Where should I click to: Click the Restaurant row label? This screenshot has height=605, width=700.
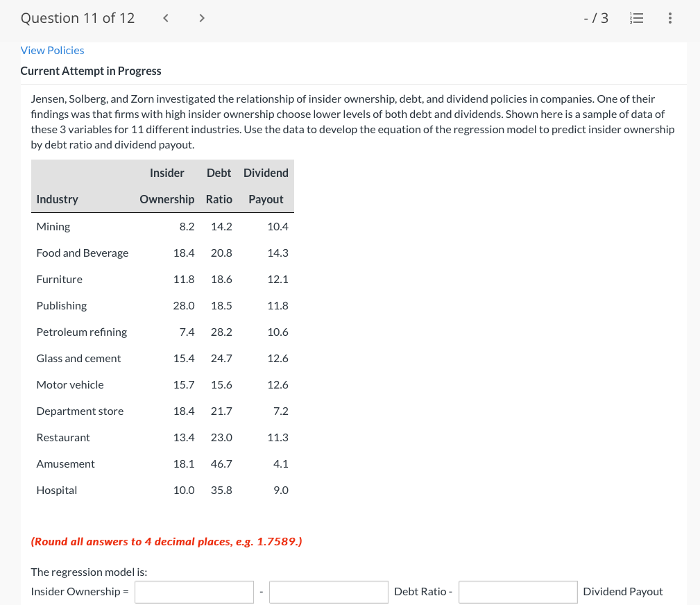[63, 437]
